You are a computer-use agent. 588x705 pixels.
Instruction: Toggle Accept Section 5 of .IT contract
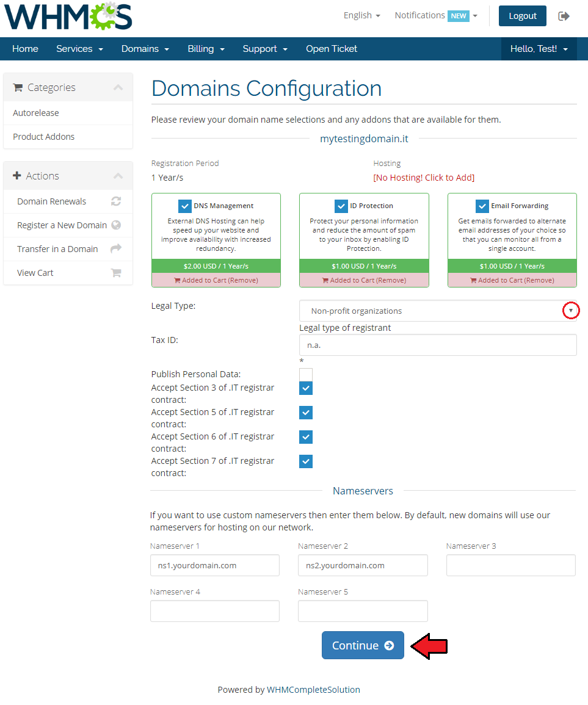pyautogui.click(x=306, y=412)
